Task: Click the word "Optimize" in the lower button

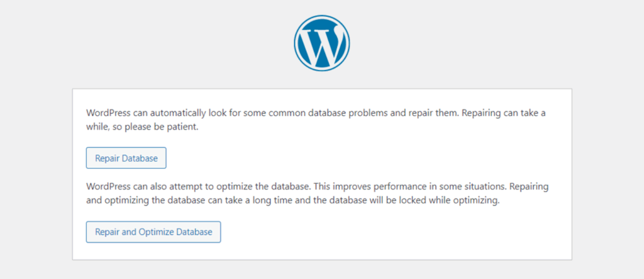Action: click(x=157, y=232)
